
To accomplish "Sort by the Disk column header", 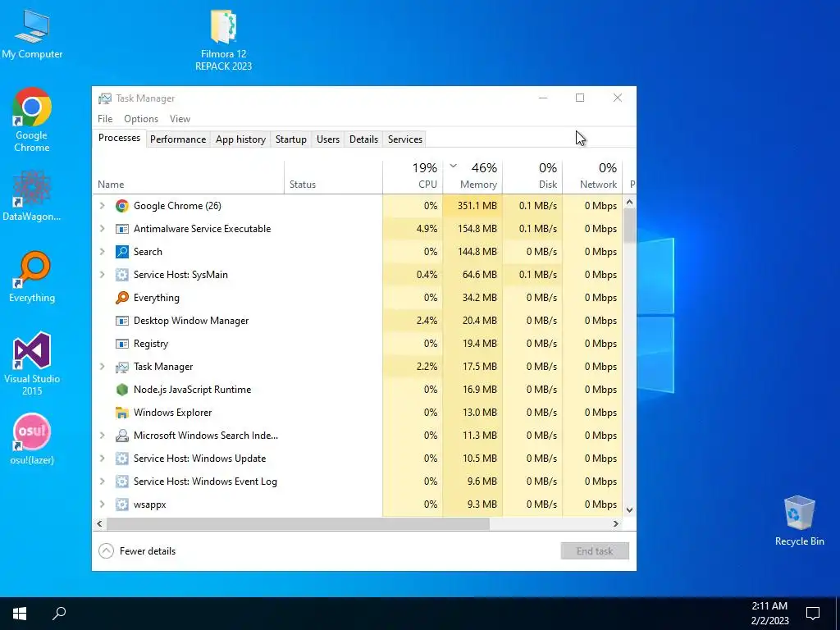I will pos(532,177).
